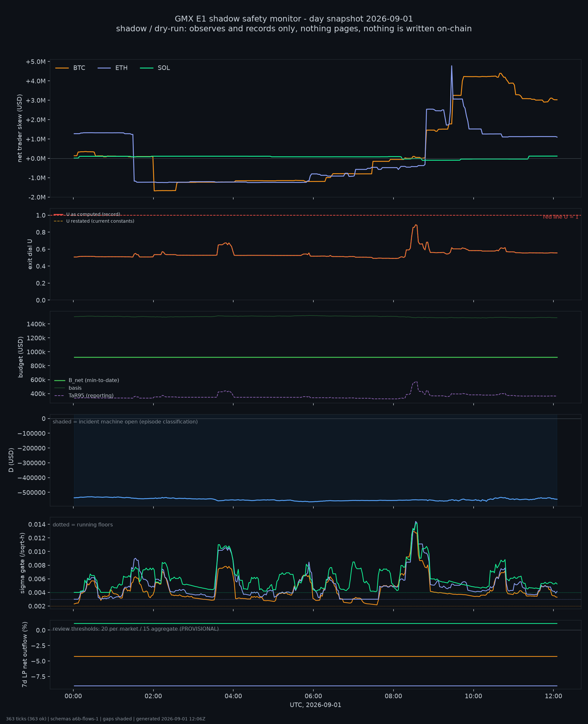Click the 'budget (USD)' axis label
Screen dimensions: 588x724
[20, 357]
